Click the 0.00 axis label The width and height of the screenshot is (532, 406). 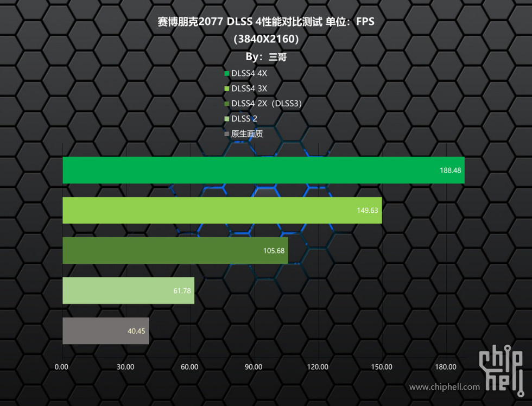tap(61, 367)
